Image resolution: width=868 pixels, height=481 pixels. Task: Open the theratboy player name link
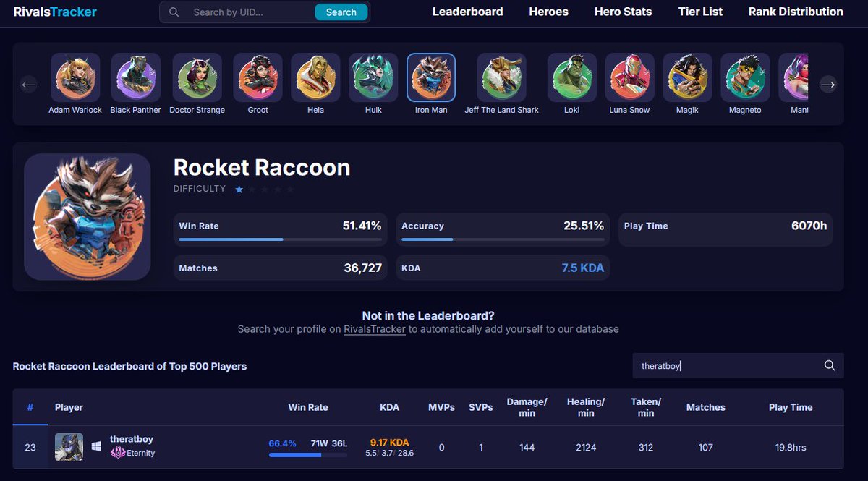pos(132,439)
